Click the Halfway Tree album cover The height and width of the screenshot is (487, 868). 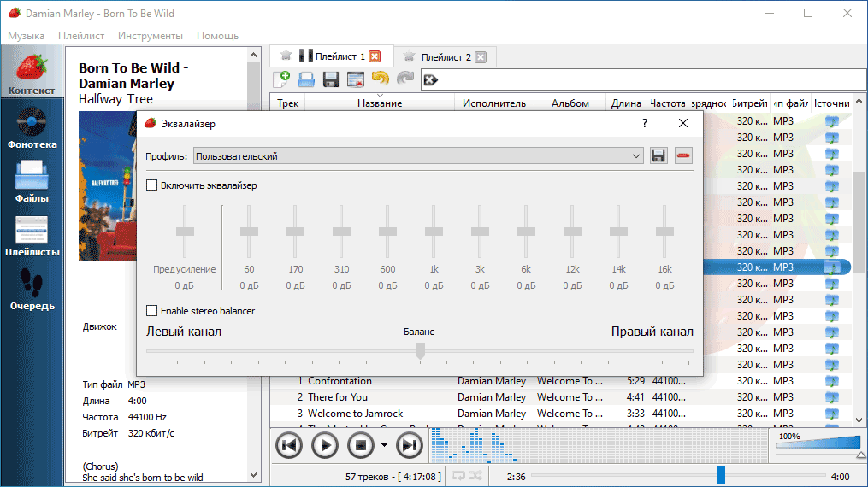pyautogui.click(x=108, y=185)
